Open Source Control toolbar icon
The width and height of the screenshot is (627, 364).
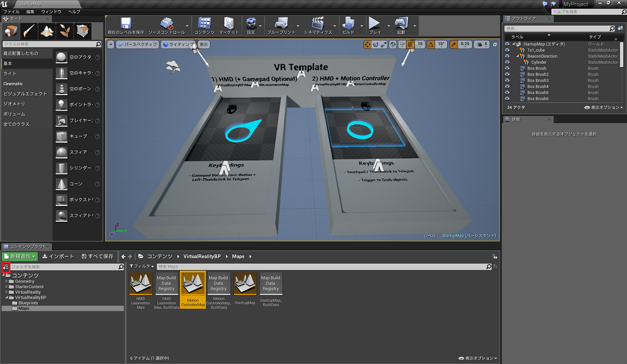coord(166,26)
